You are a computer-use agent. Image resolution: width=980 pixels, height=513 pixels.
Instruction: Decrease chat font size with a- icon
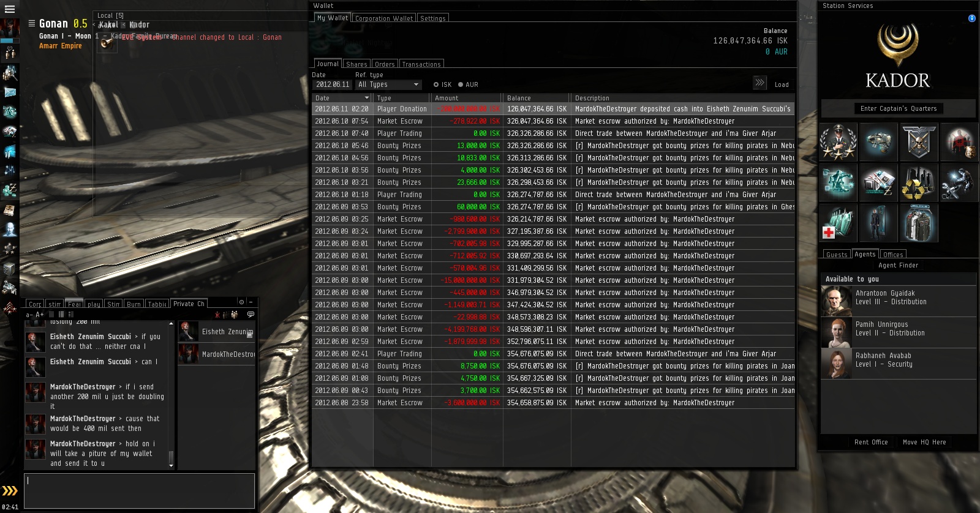pos(29,315)
